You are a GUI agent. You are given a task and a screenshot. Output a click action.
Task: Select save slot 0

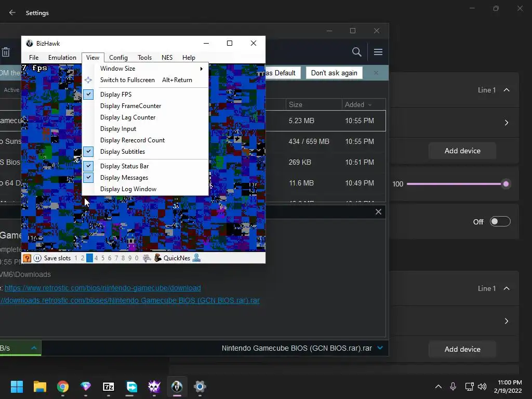point(137,258)
